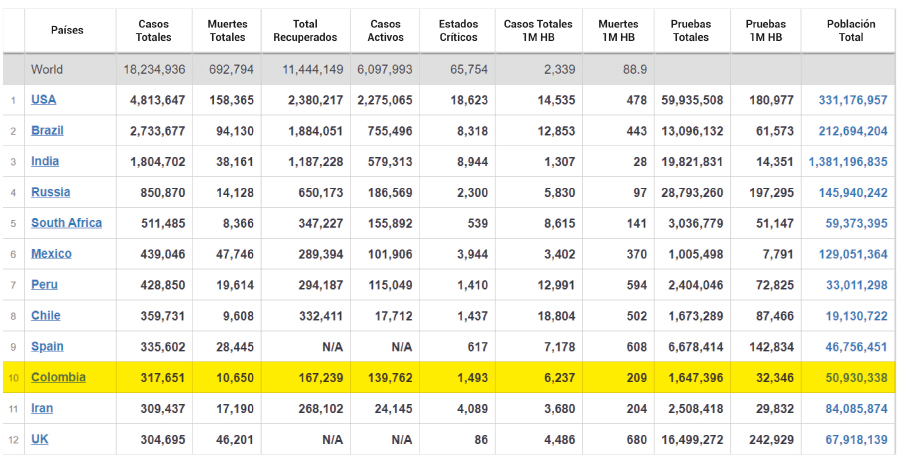
Task: Sort by Estados Críticos column header
Action: click(x=458, y=30)
